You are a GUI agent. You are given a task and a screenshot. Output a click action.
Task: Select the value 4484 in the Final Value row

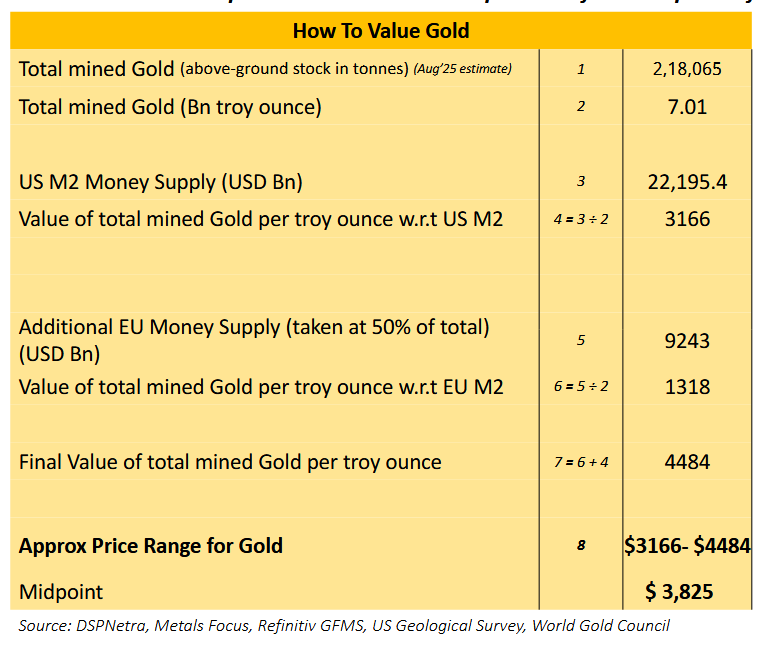(687, 462)
